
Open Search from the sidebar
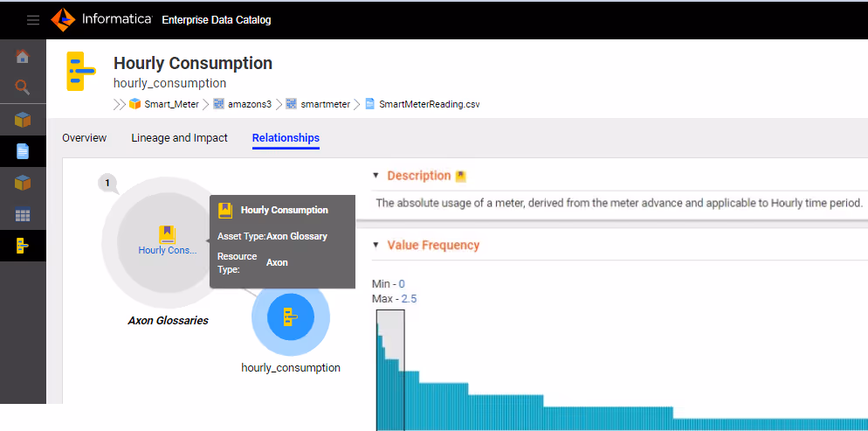[x=23, y=87]
